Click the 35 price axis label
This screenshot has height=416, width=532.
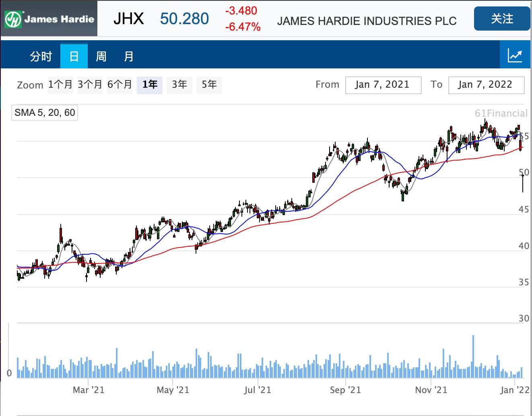tap(524, 282)
